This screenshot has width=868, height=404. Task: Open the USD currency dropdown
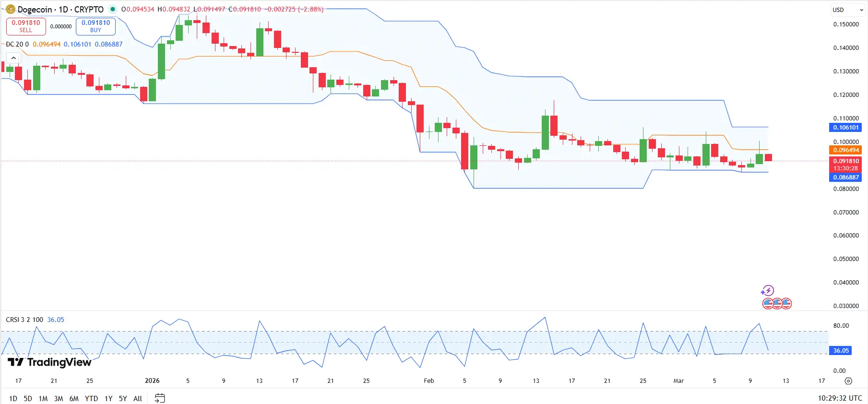[x=848, y=10]
